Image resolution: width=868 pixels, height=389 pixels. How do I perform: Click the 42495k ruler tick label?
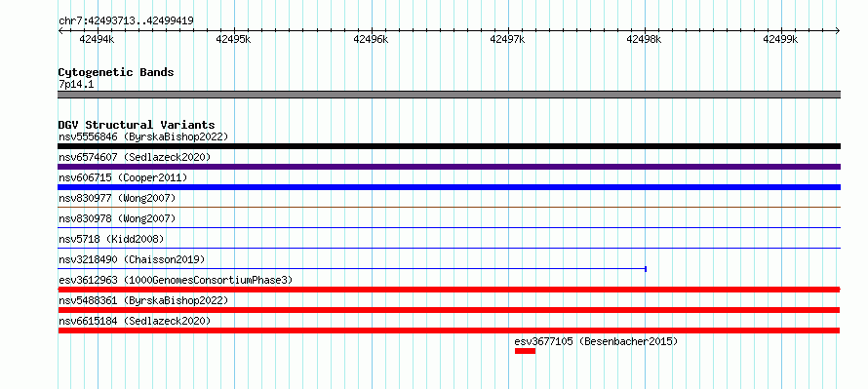[x=234, y=39]
